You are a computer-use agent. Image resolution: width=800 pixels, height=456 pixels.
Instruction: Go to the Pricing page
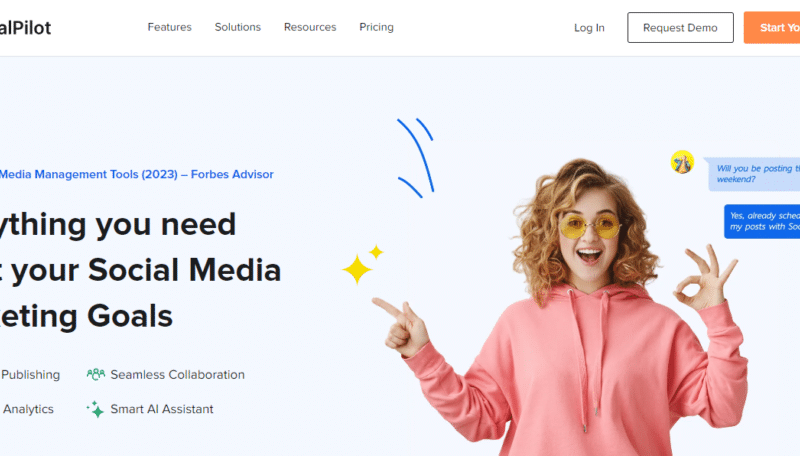click(376, 27)
